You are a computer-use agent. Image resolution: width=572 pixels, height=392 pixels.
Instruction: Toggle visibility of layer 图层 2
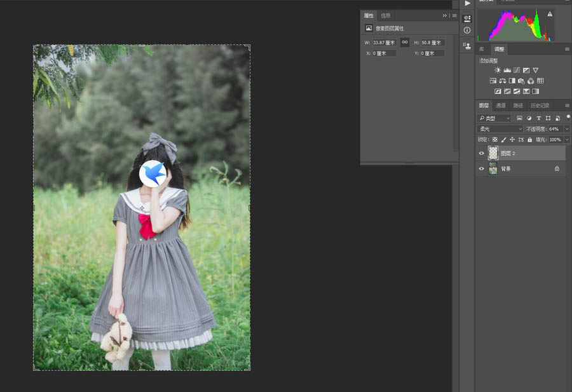[482, 152]
